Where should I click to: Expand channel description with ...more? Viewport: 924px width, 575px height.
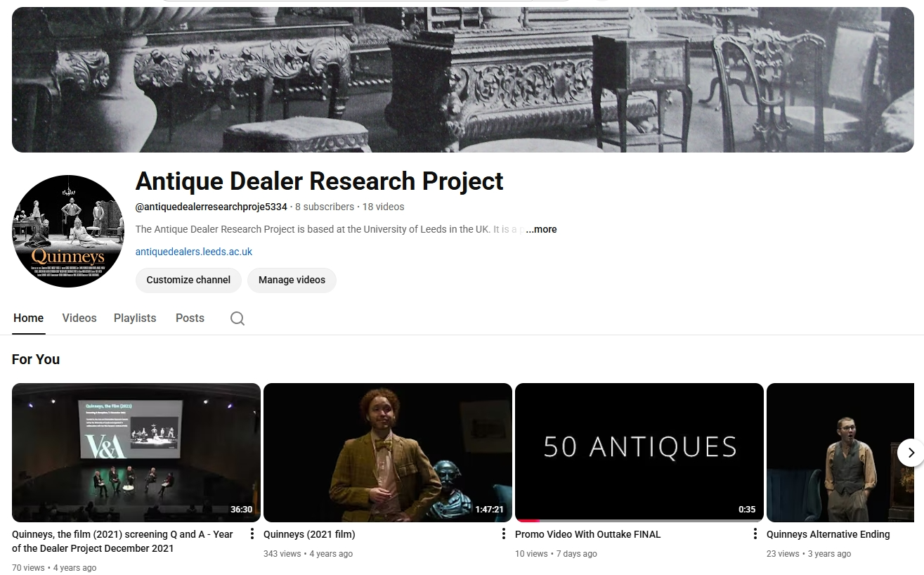point(541,229)
